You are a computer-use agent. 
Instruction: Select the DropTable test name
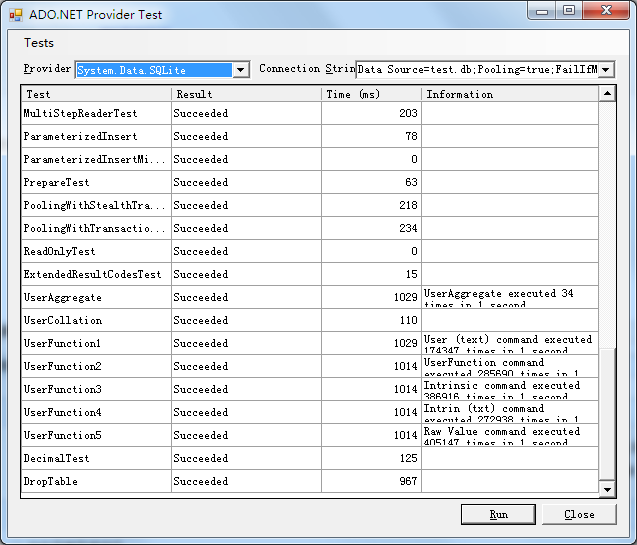point(50,482)
